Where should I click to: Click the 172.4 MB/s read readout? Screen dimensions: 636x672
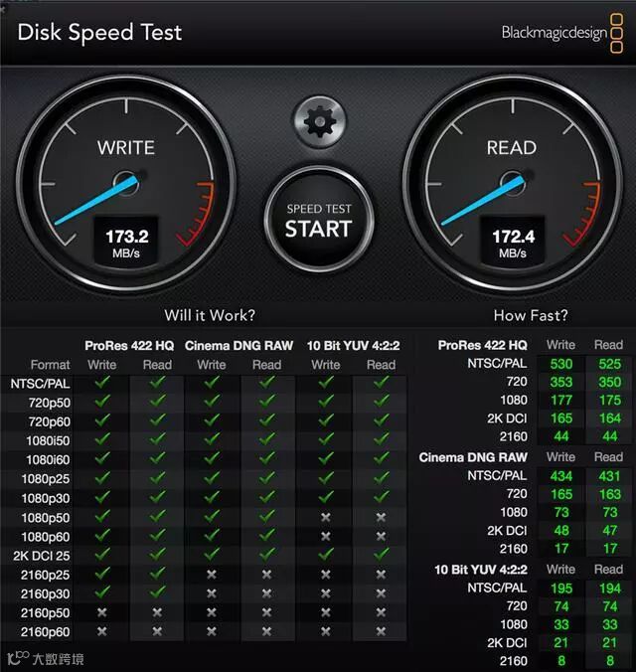tap(513, 243)
